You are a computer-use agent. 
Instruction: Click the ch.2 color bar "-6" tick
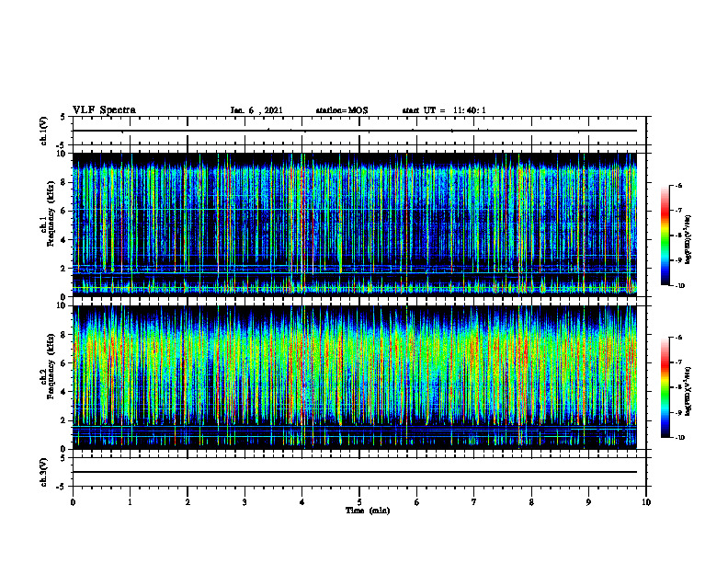678,338
